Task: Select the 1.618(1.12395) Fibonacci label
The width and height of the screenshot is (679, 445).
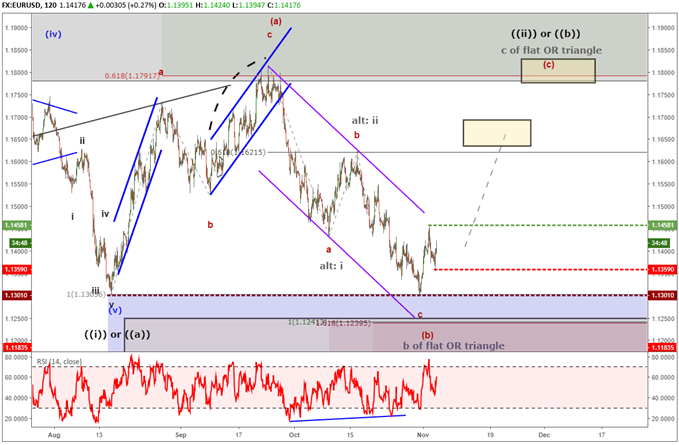Action: 344,323
